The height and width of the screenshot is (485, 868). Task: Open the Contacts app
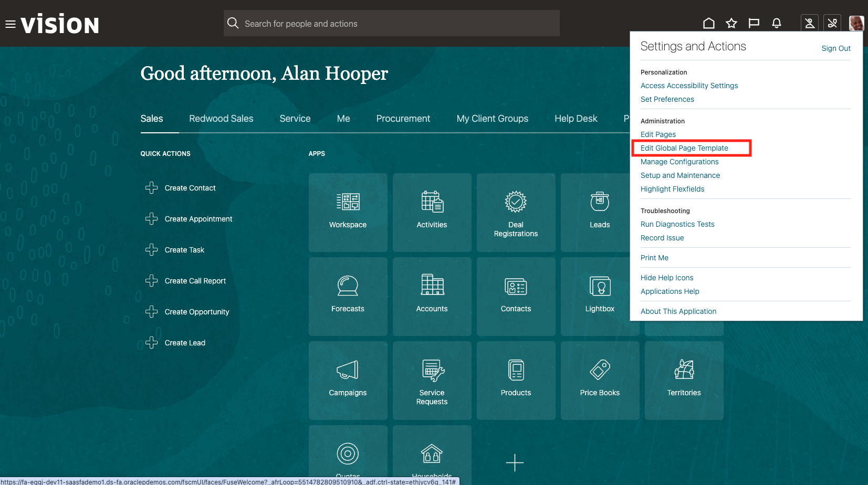(x=516, y=297)
